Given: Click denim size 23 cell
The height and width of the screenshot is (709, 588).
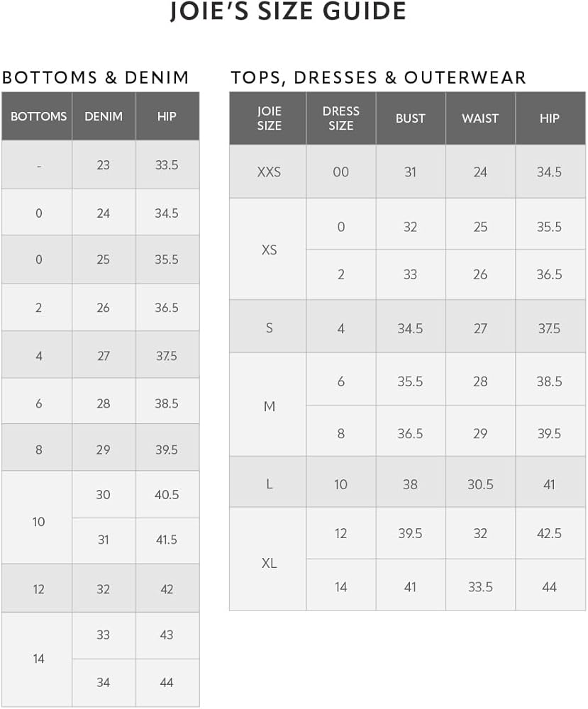Looking at the screenshot, I should [x=104, y=164].
